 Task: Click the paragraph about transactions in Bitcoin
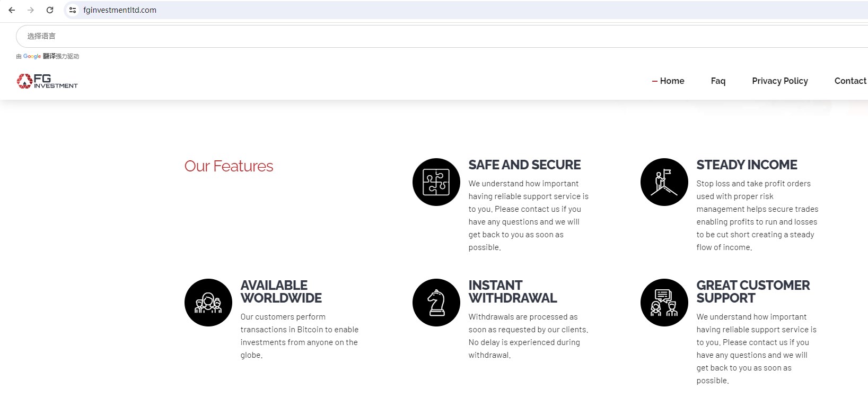point(300,336)
